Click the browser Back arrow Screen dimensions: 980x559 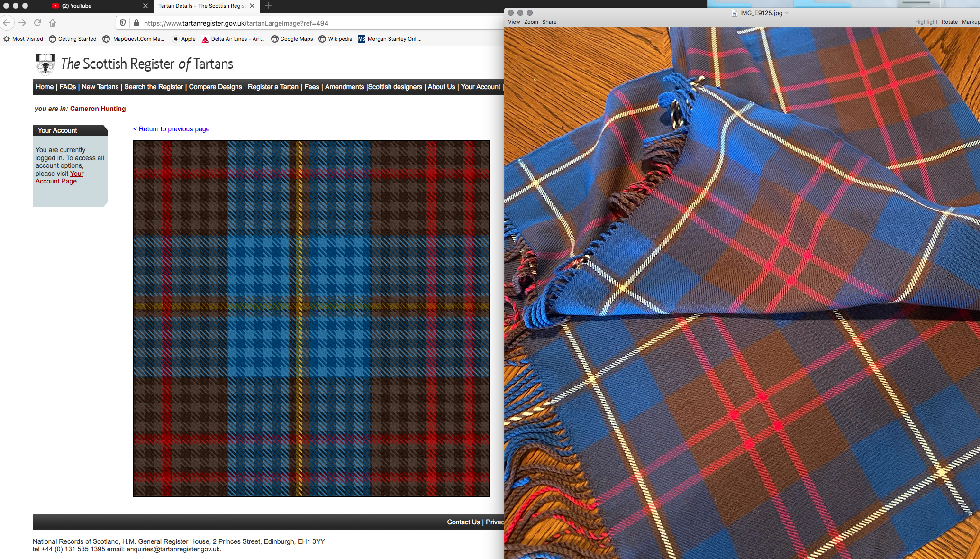coord(7,23)
